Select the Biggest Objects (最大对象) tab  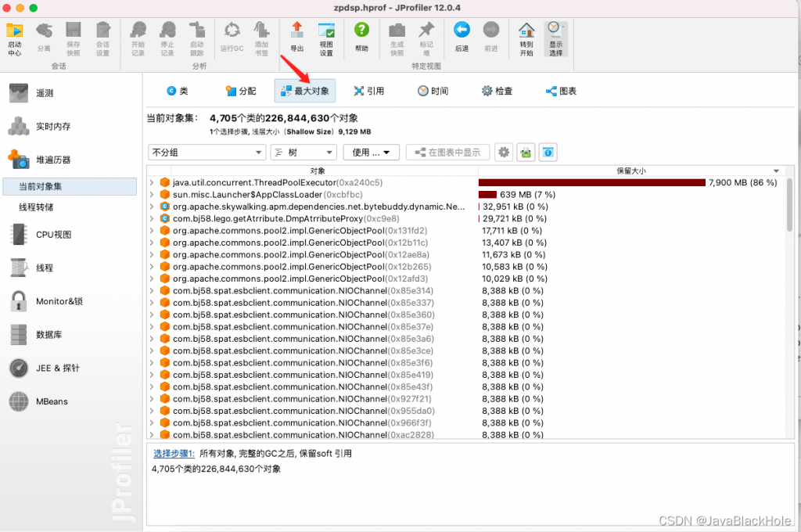point(305,91)
